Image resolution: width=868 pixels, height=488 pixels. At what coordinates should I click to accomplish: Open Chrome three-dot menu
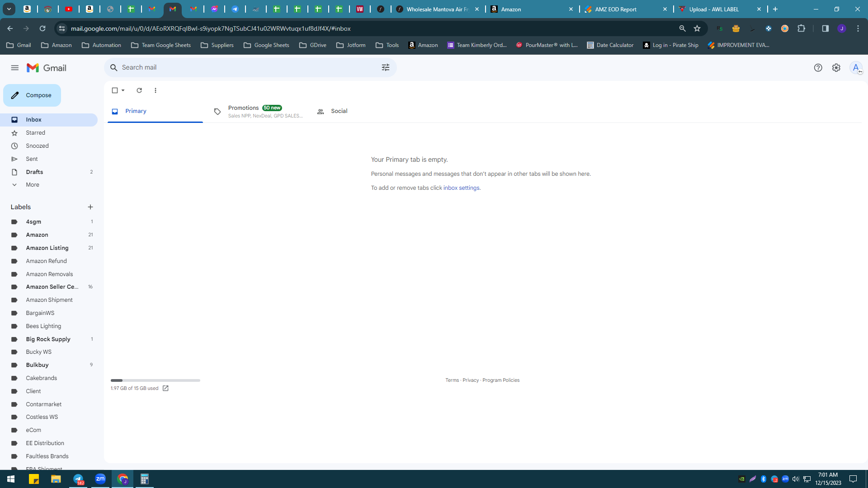click(858, 28)
